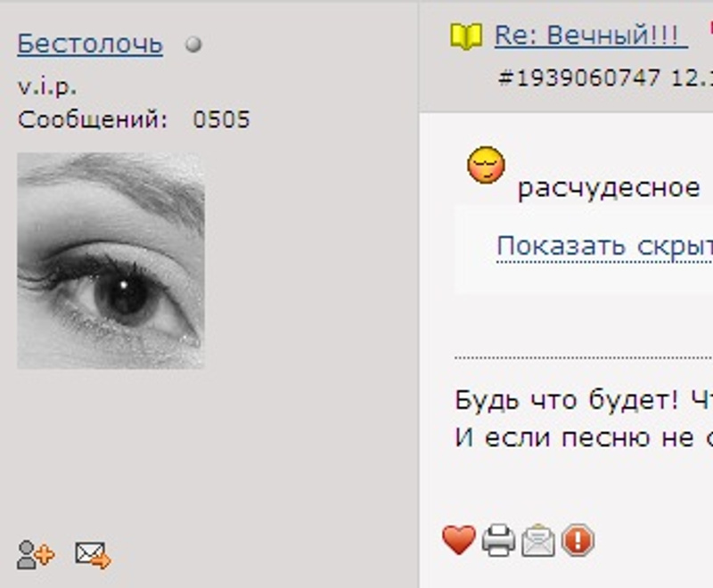Print the post using printer icon
Image resolution: width=713 pixels, height=588 pixels.
[x=498, y=540]
